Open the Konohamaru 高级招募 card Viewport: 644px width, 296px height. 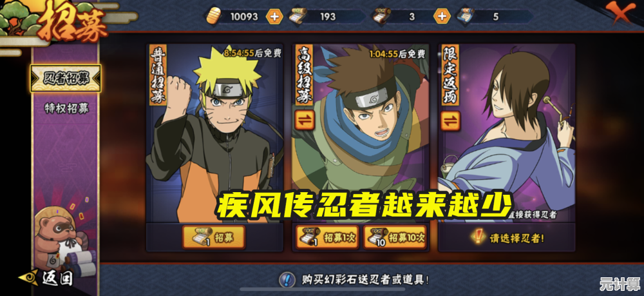[x=361, y=133]
